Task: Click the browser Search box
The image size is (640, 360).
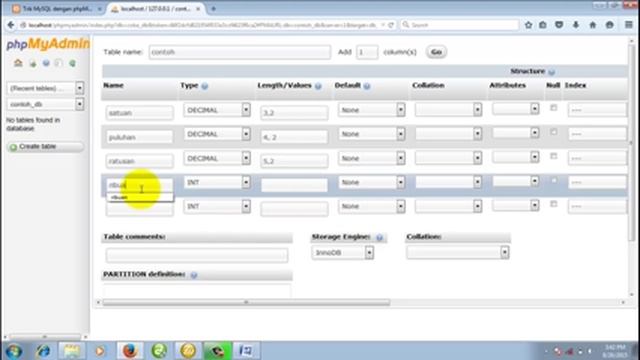Action: [460, 25]
